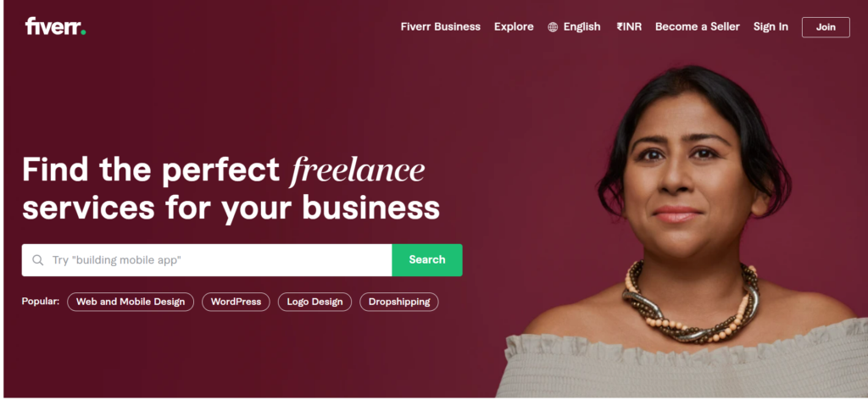
Task: Click the Fiverr logo
Action: (x=55, y=26)
